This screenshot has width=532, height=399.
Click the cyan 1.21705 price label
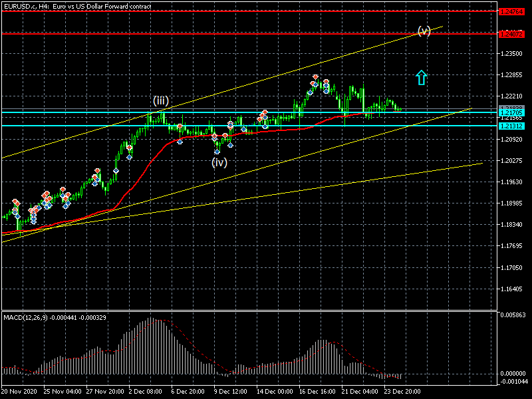pos(511,112)
